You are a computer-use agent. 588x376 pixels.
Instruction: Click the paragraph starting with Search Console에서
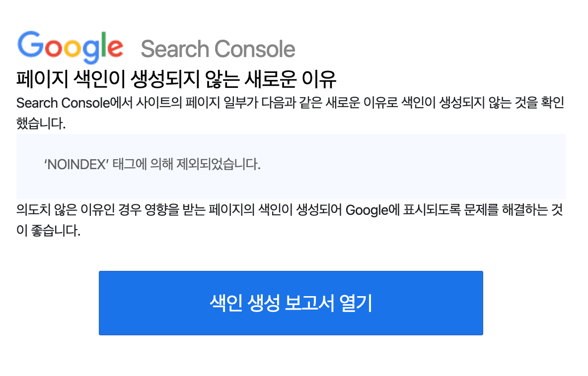[290, 103]
